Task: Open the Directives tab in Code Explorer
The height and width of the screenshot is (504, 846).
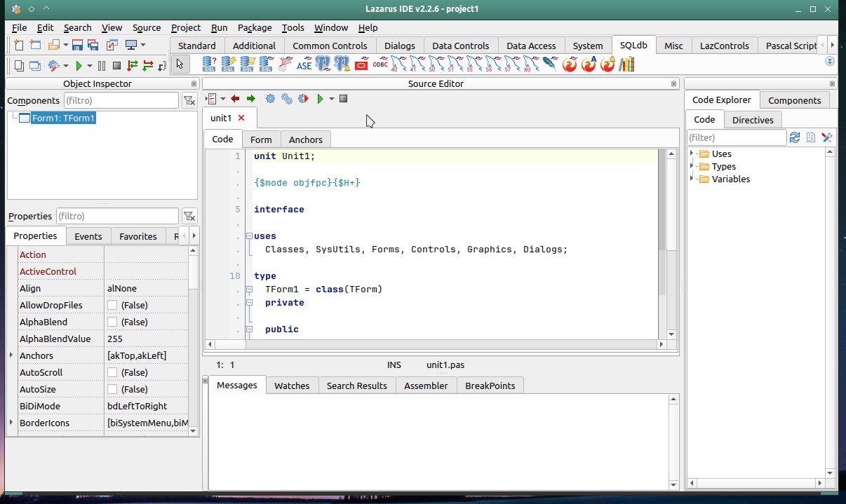Action: (753, 120)
